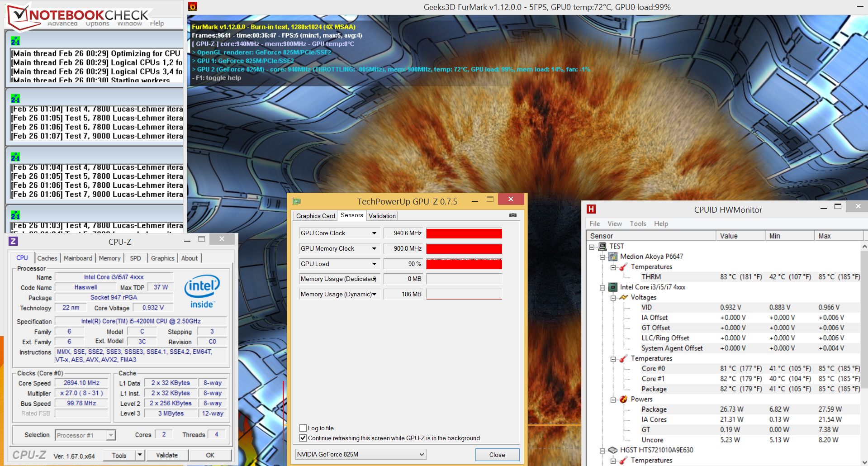Click the FurMark icon in its title bar
This screenshot has width=868, height=466.
click(x=193, y=7)
